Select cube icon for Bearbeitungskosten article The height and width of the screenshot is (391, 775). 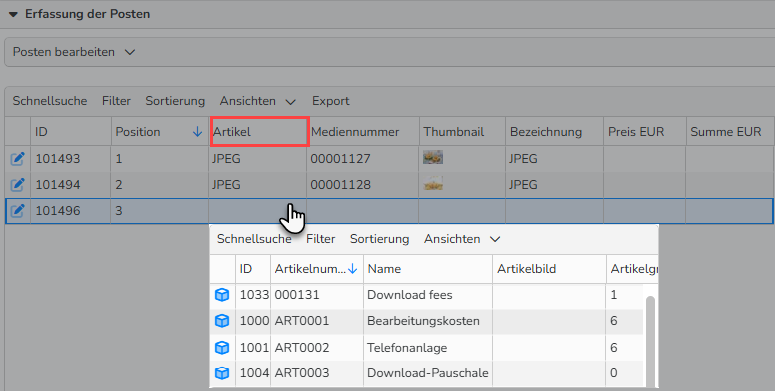[x=222, y=321]
